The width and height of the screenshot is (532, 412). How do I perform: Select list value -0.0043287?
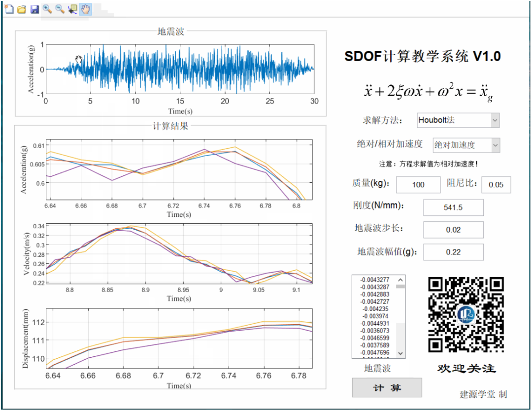coord(374,287)
